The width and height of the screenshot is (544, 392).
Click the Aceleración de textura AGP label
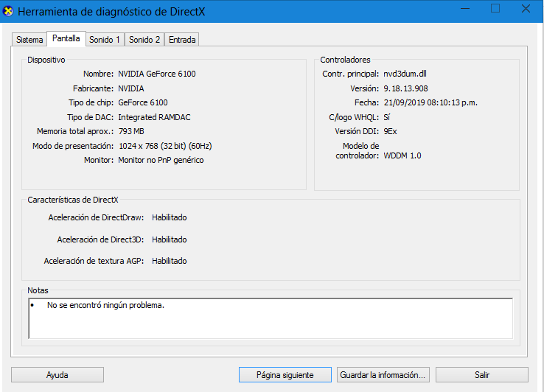(94, 262)
